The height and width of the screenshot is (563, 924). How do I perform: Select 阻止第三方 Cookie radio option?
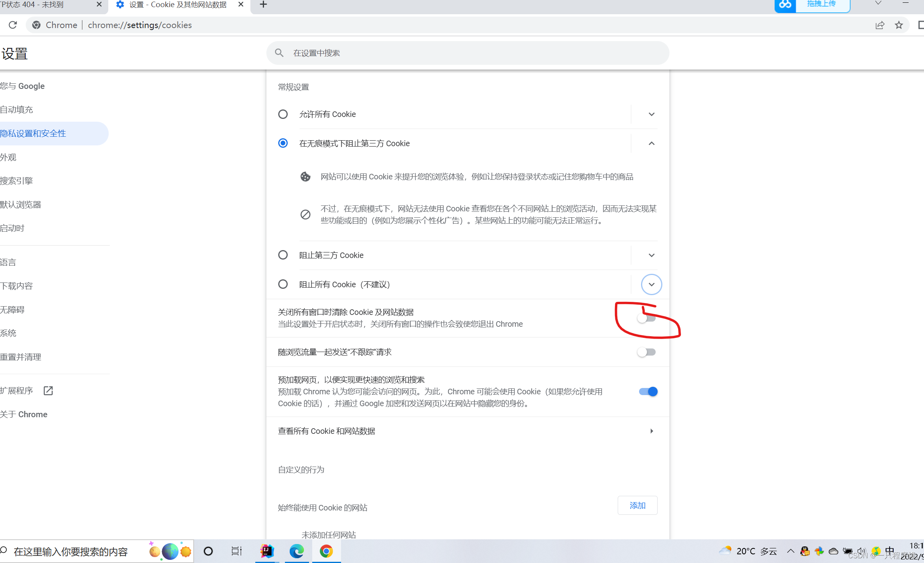(283, 255)
